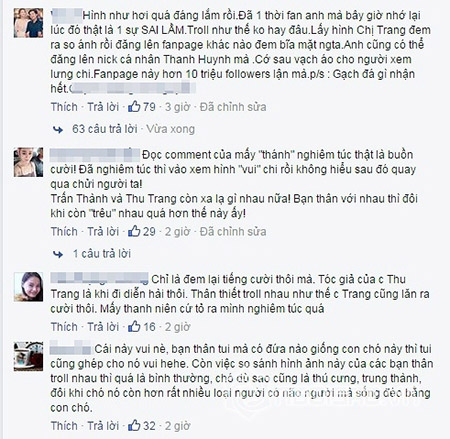Click Trả lời under the 29-like comment
The image size is (450, 439).
pos(103,231)
